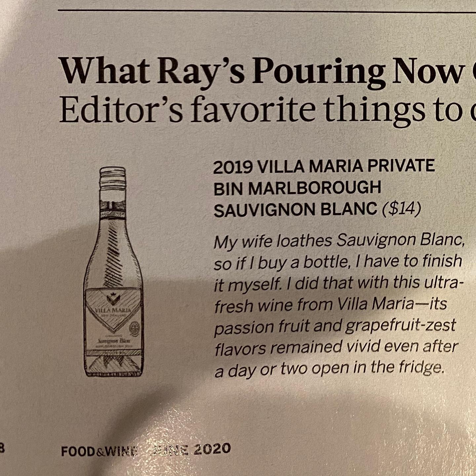Click the triangular pattern at bottle base

tap(113, 364)
